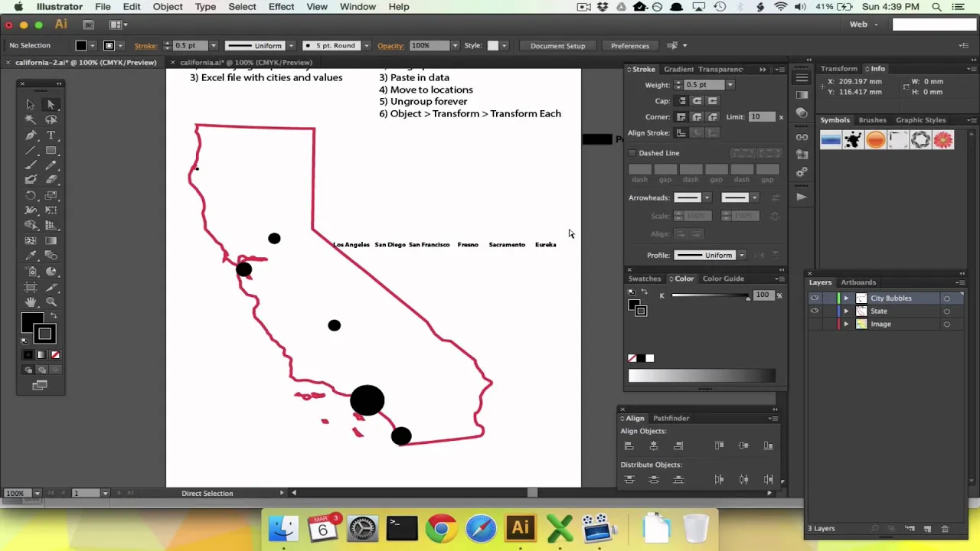Image resolution: width=980 pixels, height=551 pixels.
Task: Choose the round join corner option
Action: pos(697,117)
